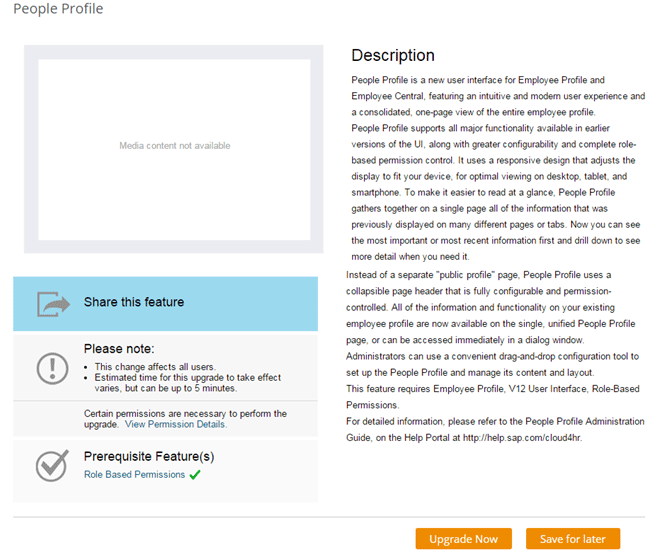The height and width of the screenshot is (555, 661).
Task: Click the Save for later button
Action: tap(573, 539)
